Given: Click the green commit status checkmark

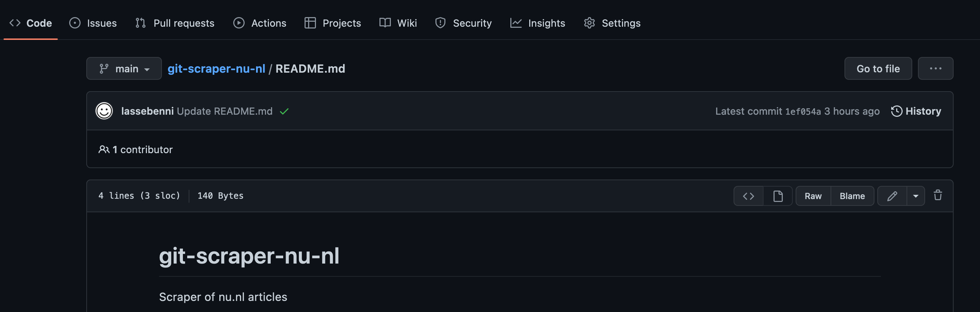Looking at the screenshot, I should 284,111.
